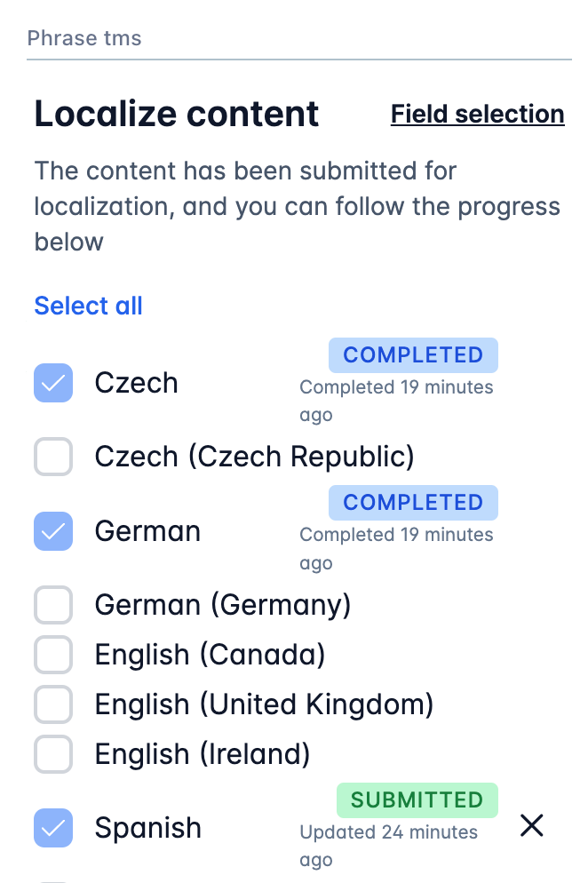The width and height of the screenshot is (588, 883).
Task: Uncheck the Czech language checkbox
Action: 53,383
